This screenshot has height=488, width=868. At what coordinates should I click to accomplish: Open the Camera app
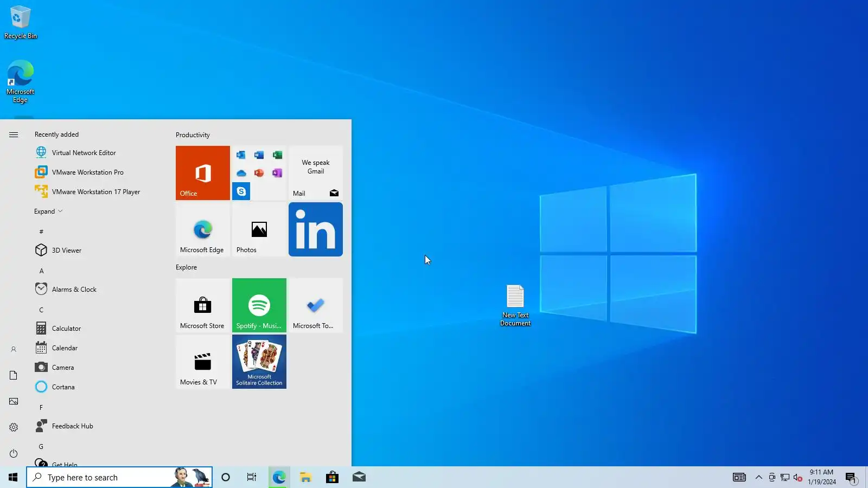(x=98, y=368)
